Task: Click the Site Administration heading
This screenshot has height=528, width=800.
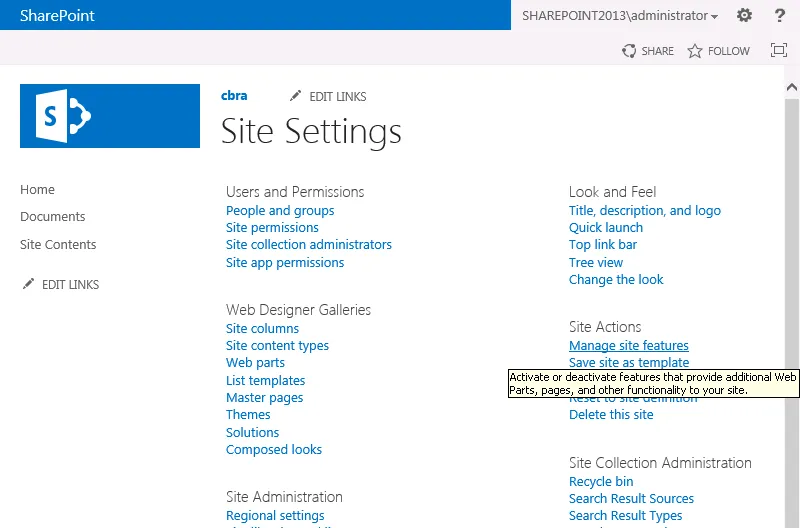Action: (284, 497)
